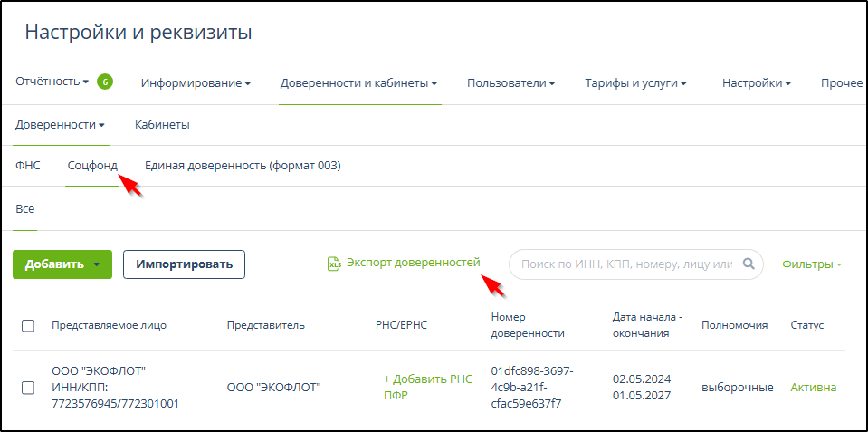Switch to the Кабинеты tab
The width and height of the screenshot is (868, 432).
point(162,125)
